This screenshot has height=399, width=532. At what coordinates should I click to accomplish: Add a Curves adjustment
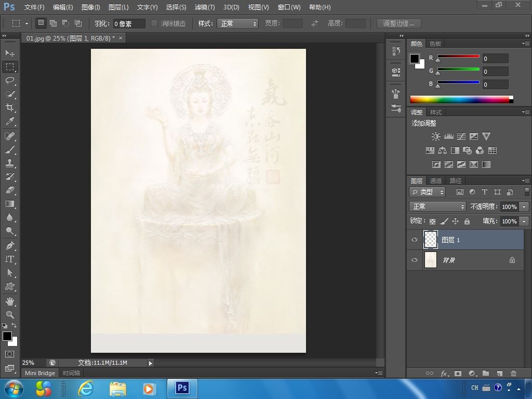point(461,137)
